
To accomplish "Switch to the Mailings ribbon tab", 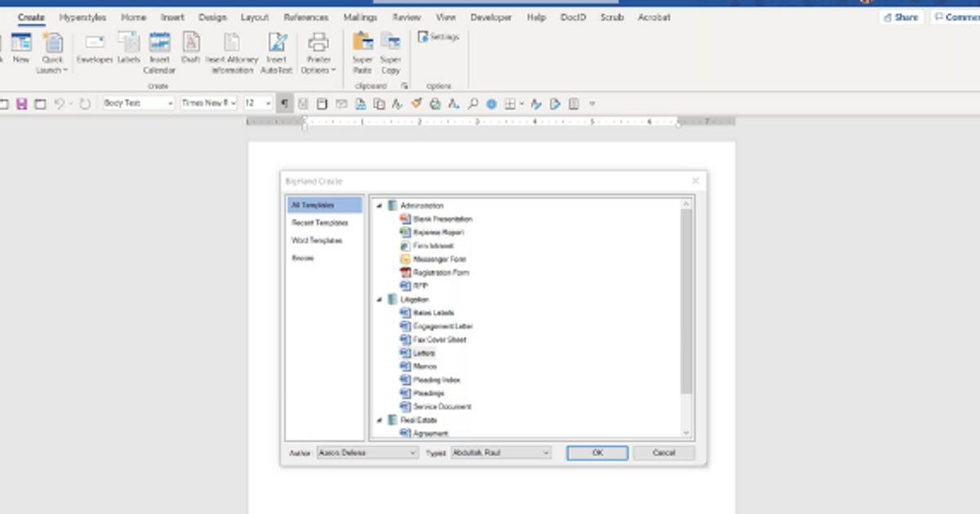I will (x=359, y=17).
